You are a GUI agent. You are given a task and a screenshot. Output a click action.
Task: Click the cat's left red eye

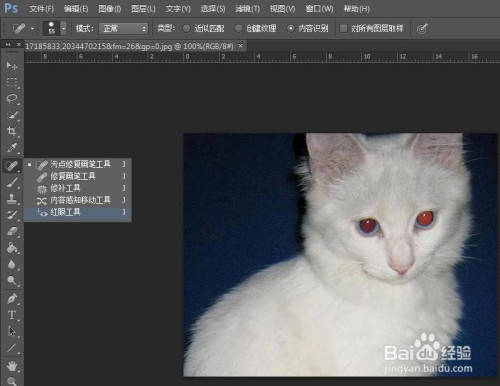369,226
